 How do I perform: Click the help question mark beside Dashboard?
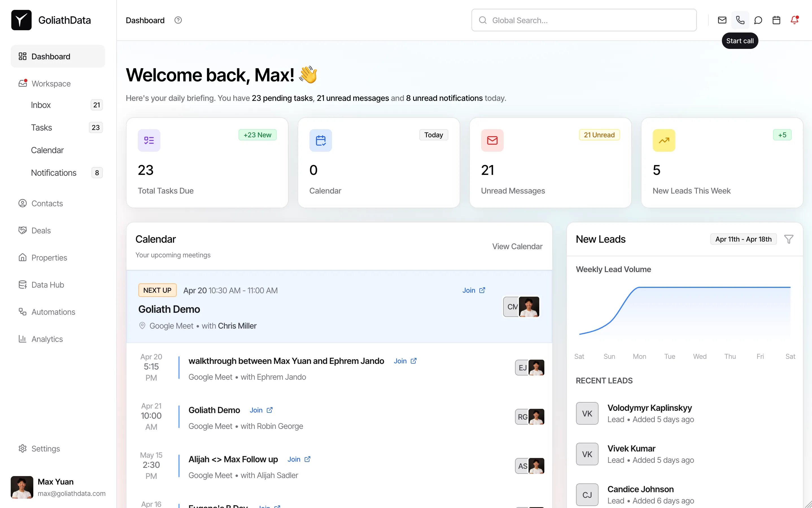178,20
